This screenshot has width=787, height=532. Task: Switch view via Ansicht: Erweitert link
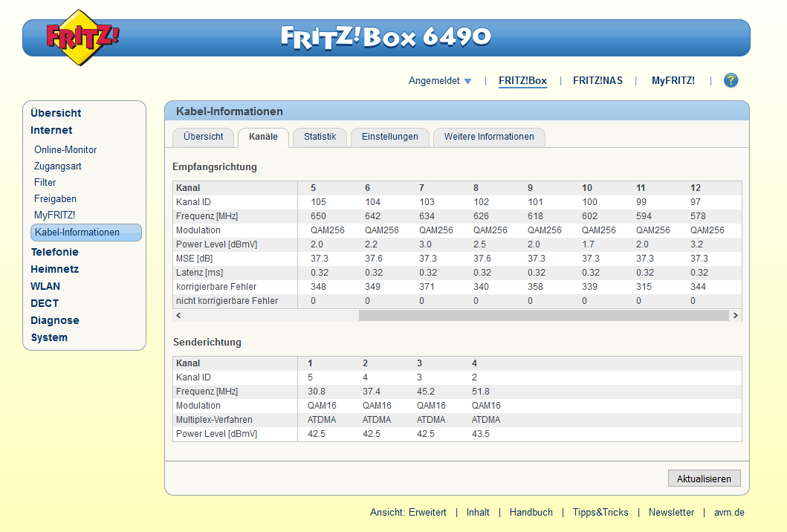click(x=408, y=512)
